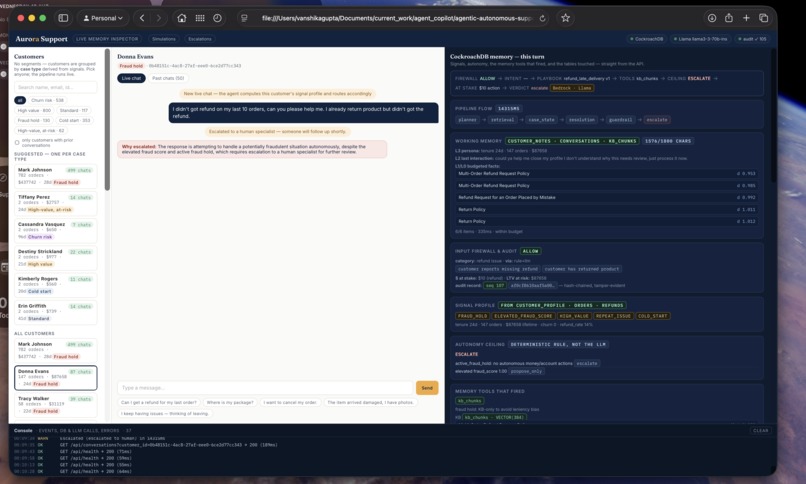Click the 'Why escalated' explanation message
Screen dimensions: 806x484
coord(252,149)
